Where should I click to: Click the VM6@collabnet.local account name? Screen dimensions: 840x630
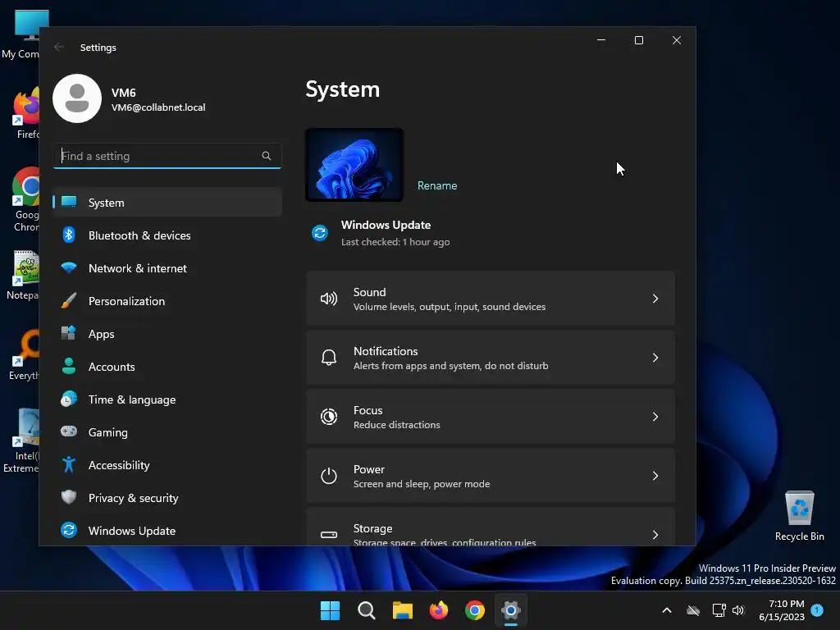click(x=158, y=107)
